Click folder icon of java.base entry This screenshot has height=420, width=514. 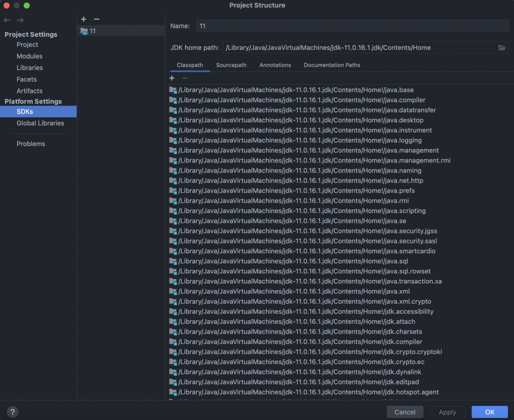(x=173, y=90)
